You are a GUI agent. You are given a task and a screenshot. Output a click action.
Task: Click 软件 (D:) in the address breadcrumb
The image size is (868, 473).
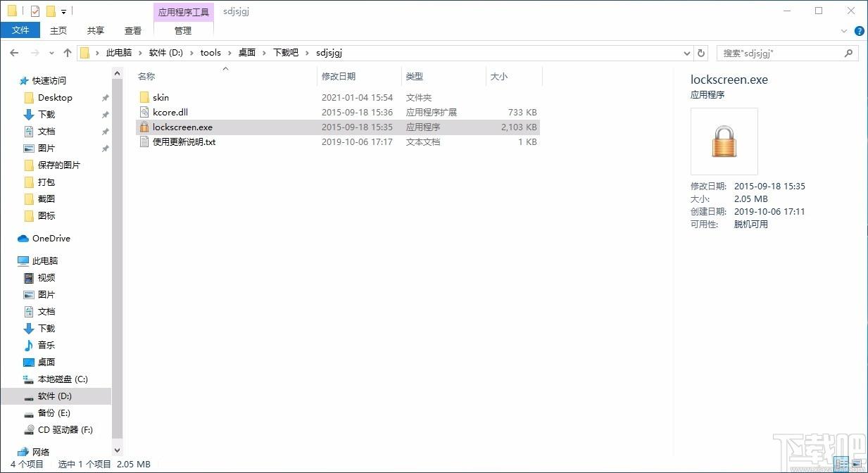(166, 53)
